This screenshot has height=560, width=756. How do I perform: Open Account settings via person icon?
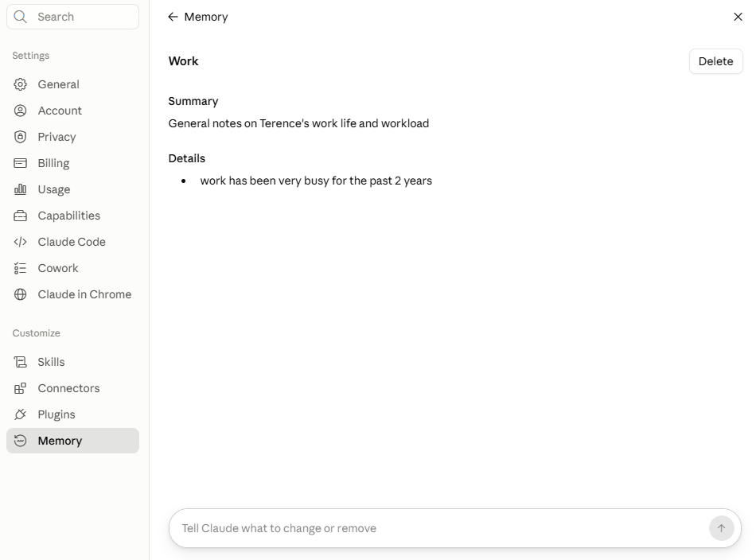(20, 111)
